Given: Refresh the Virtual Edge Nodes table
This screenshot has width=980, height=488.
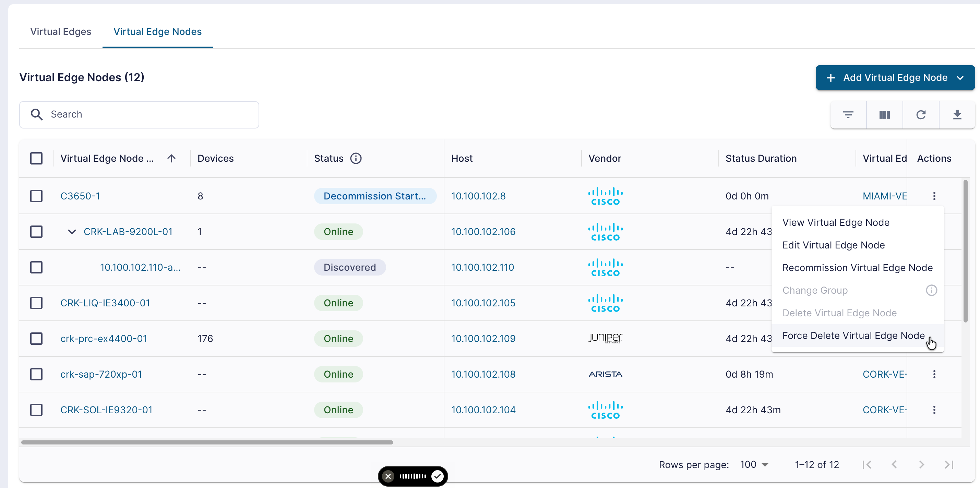Looking at the screenshot, I should point(921,114).
